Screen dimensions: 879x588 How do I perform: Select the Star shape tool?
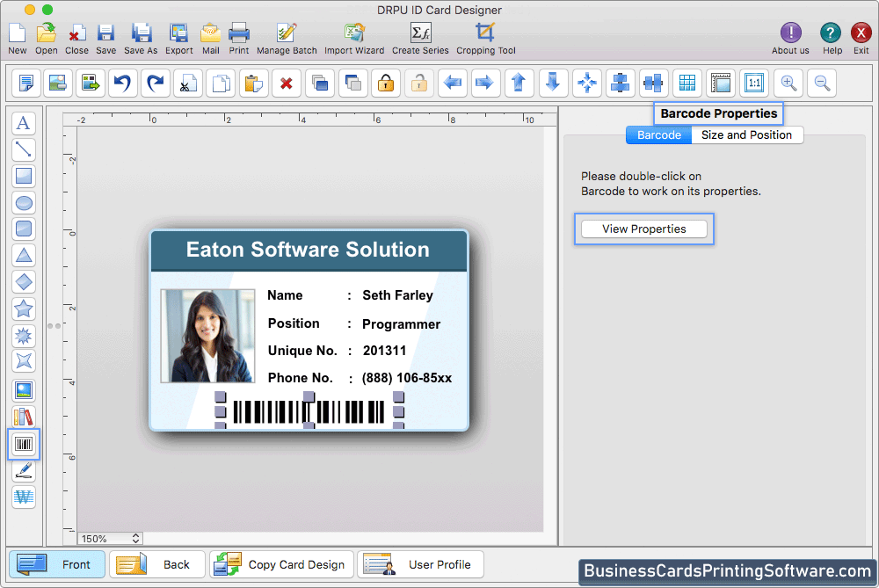click(24, 309)
